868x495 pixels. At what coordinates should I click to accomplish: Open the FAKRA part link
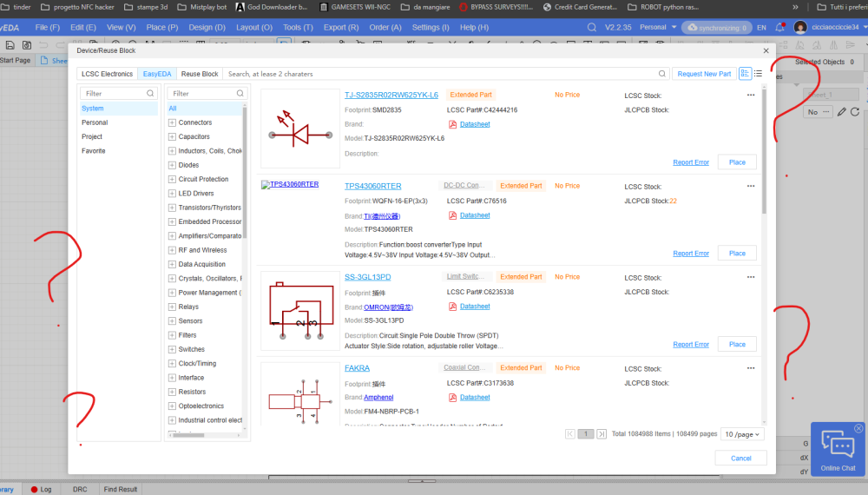[357, 367]
